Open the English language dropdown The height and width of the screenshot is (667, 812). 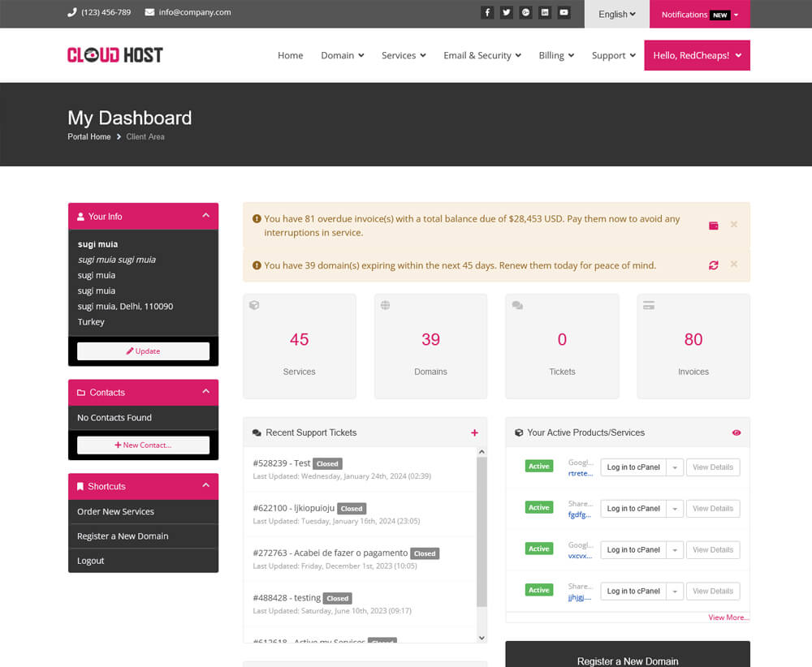click(x=617, y=14)
